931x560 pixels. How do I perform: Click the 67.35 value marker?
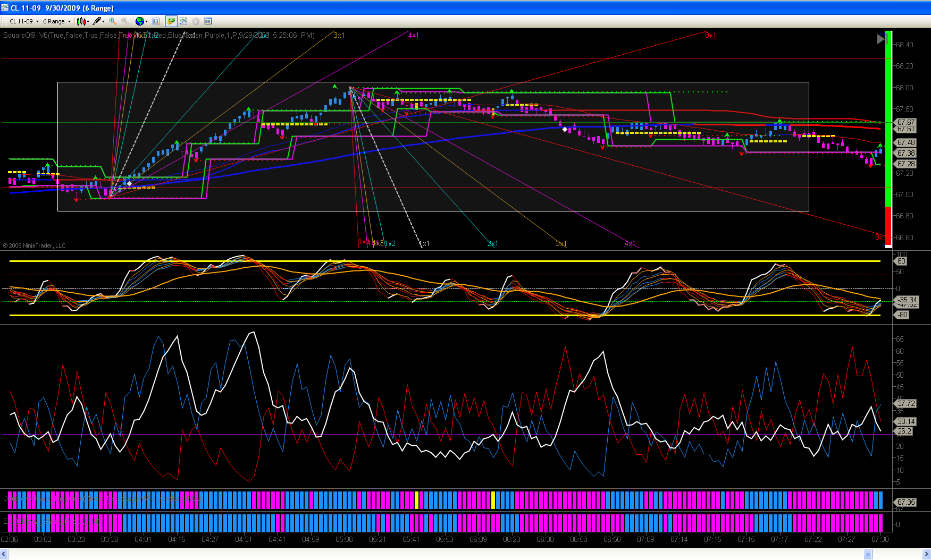click(x=906, y=502)
